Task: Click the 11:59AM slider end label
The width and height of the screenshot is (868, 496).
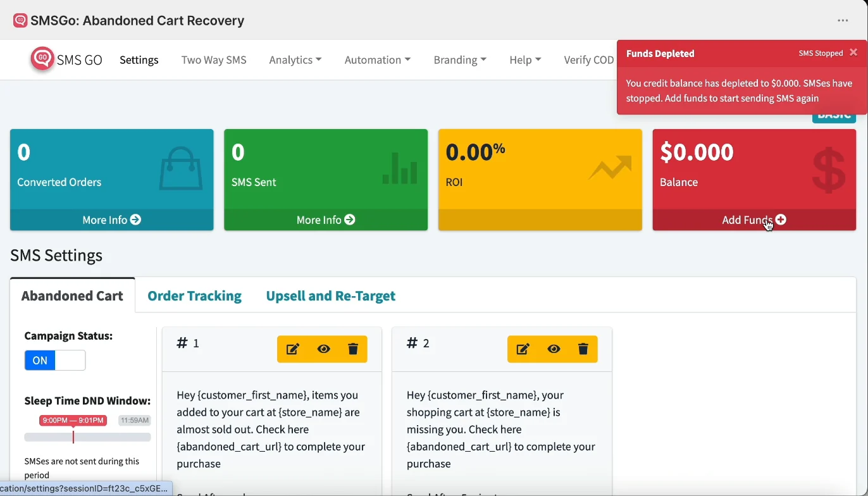Action: tap(135, 421)
